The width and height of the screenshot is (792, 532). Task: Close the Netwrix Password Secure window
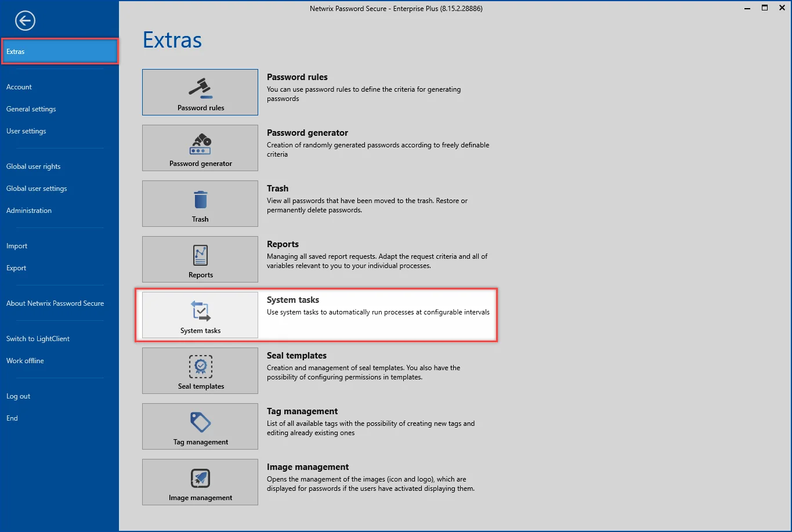[x=782, y=8]
